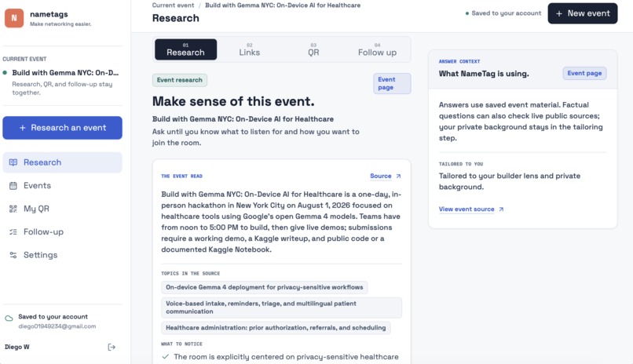Viewport: 633px width, 364px height.
Task: Click the plus icon on New event button
Action: click(559, 13)
